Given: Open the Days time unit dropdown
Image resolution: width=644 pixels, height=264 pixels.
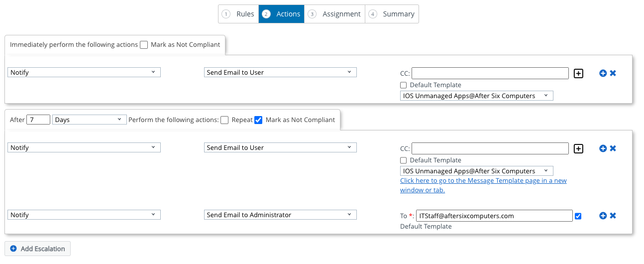Looking at the screenshot, I should (90, 120).
